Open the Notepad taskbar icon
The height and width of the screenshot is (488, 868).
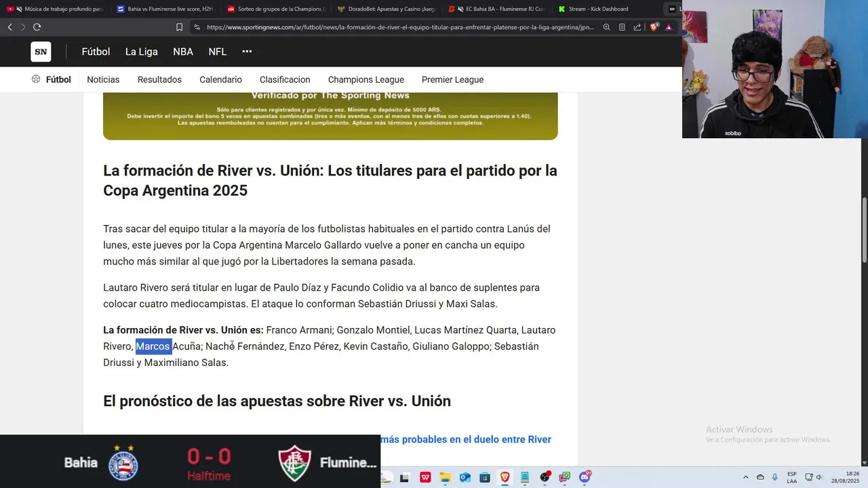coord(525,477)
